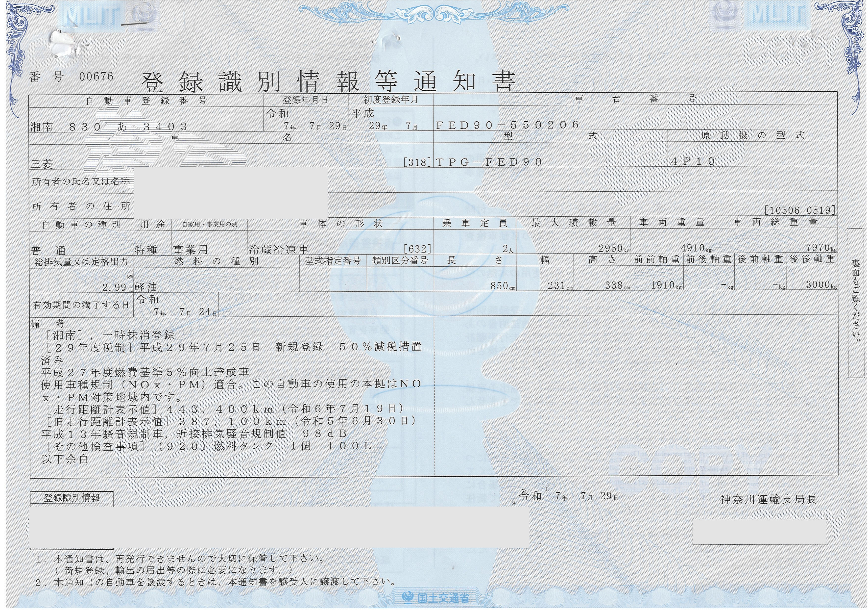Select gross weight 7970kg
The width and height of the screenshot is (868, 614).
point(821,247)
